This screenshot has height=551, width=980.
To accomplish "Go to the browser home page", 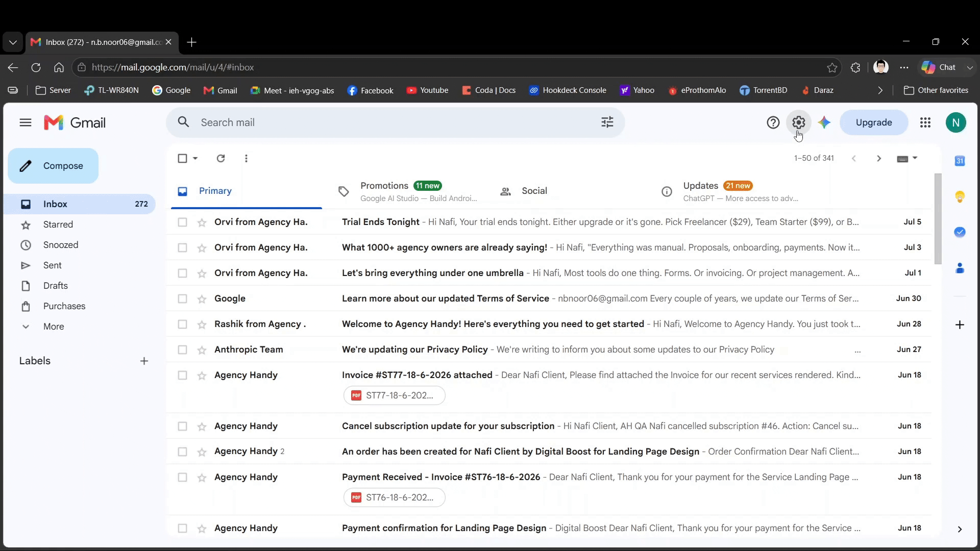I will [x=59, y=67].
